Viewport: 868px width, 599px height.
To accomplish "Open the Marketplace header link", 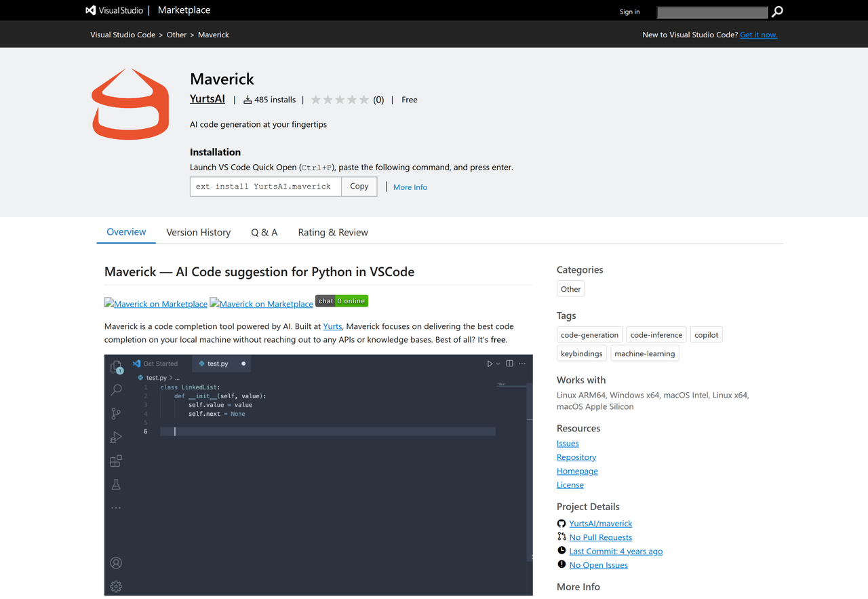I will (x=184, y=10).
